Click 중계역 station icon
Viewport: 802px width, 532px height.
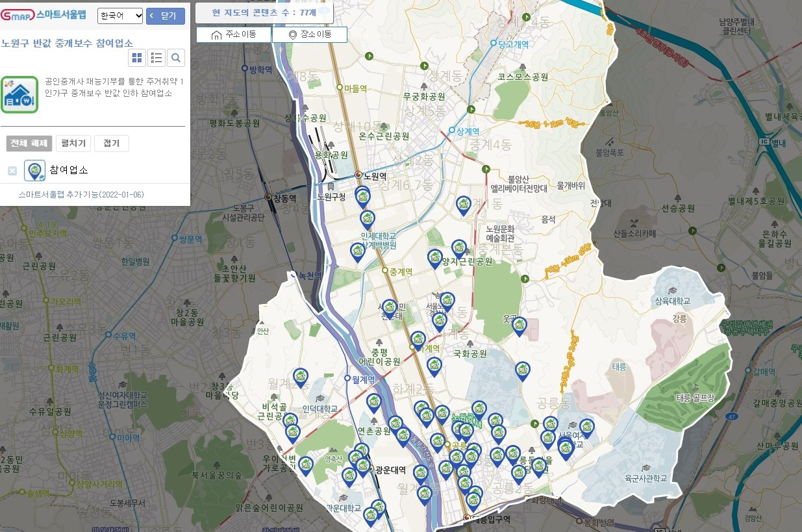384,270
